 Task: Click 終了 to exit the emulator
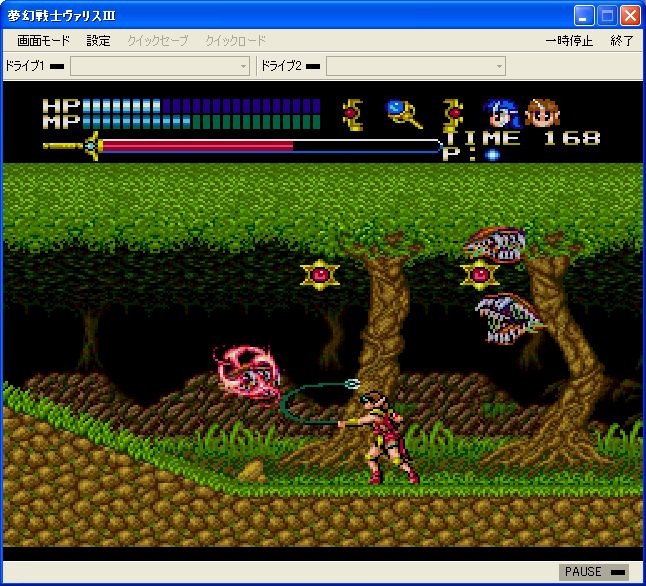622,41
